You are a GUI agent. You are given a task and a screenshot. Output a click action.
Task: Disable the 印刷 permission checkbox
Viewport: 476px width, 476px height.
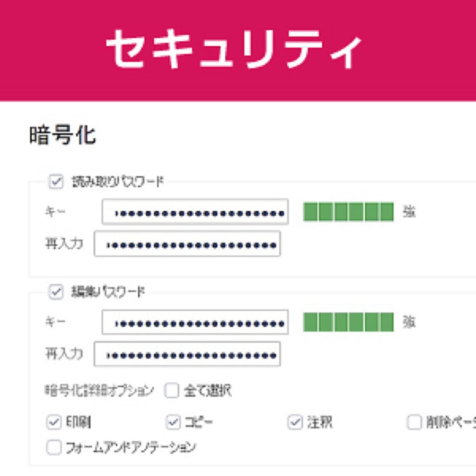[54, 422]
